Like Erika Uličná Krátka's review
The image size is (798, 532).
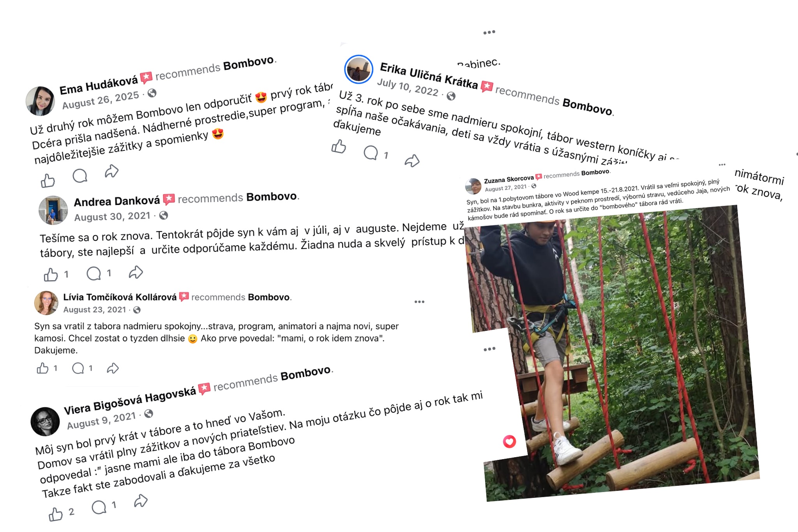(339, 147)
